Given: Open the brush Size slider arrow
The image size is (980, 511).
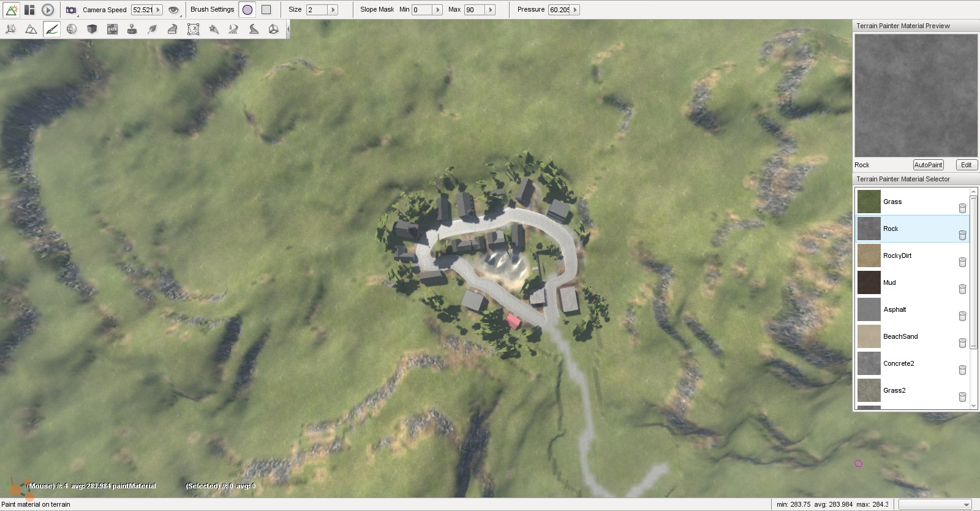Looking at the screenshot, I should 333,10.
